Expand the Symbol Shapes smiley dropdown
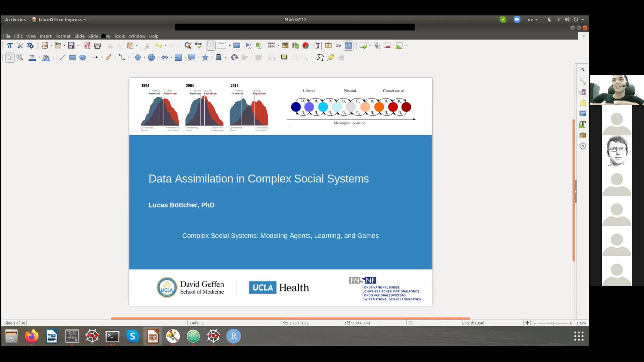Image resolution: width=644 pixels, height=362 pixels. click(x=158, y=58)
